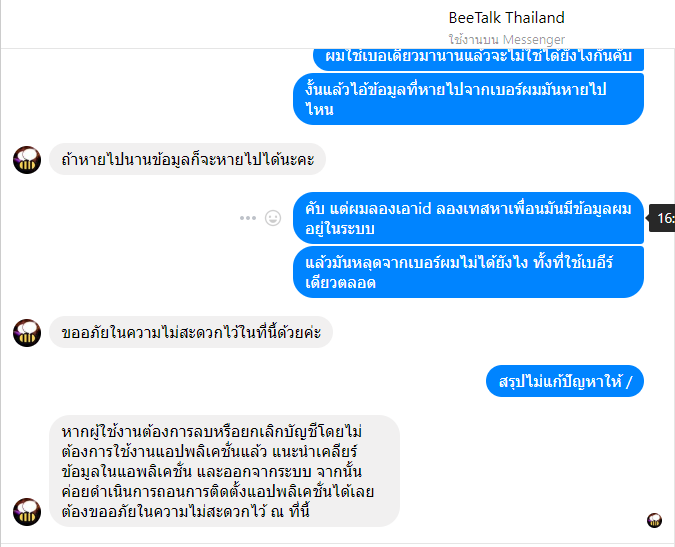Screen dimensions: 675x547
Task: Select the blue bubble starting คับ แต่ผมลองเอาid
Action: [x=468, y=218]
